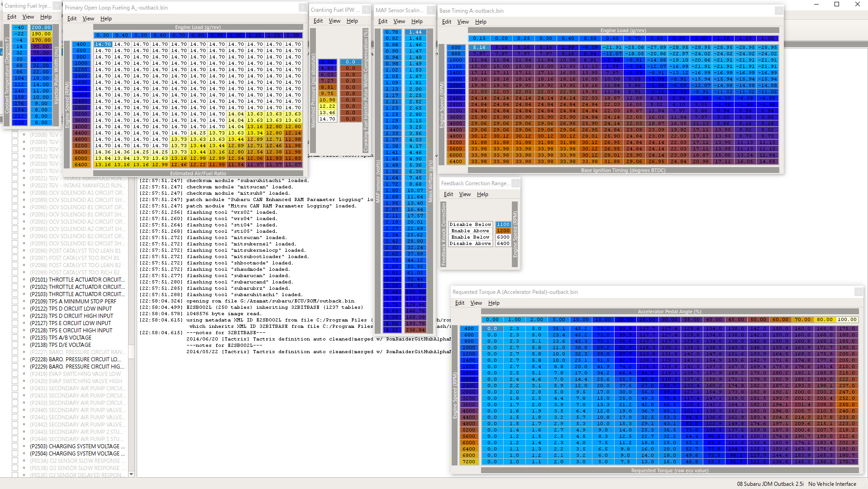Viewport: 868px width, 489px height.
Task: Select the Disable Above value 6400 cell
Action: (503, 244)
